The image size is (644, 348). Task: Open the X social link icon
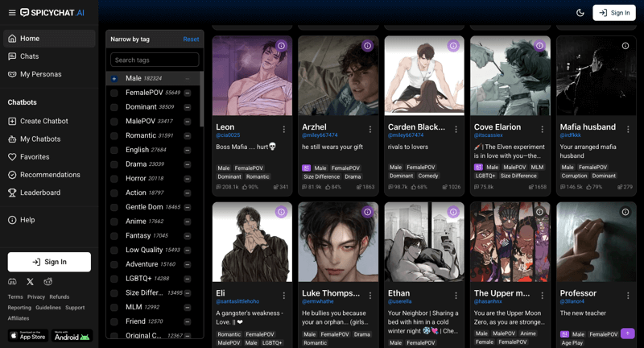click(30, 282)
